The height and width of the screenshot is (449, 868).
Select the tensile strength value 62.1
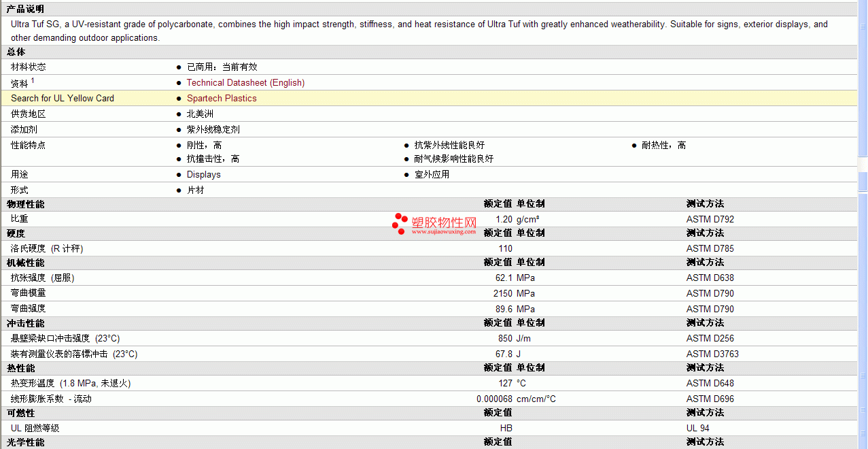(504, 278)
